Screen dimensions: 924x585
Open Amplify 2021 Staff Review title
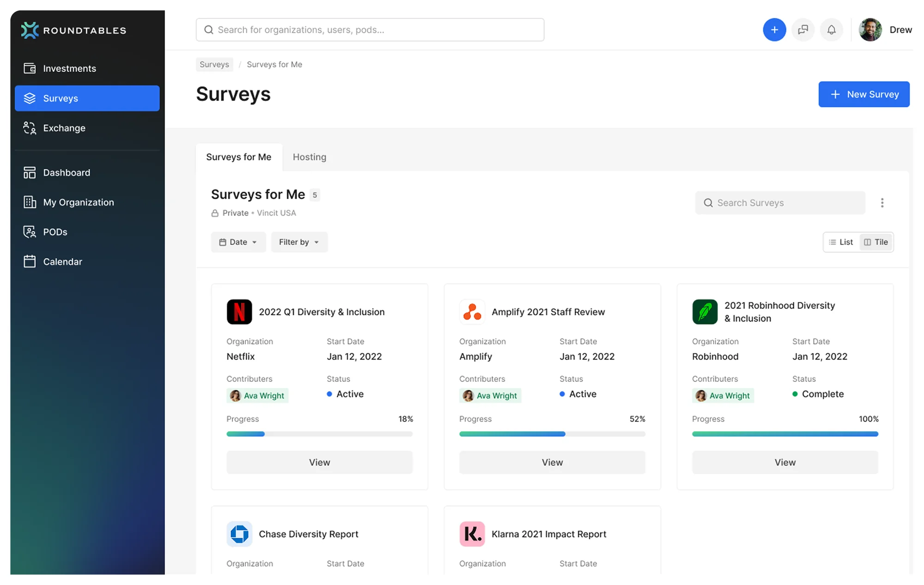click(548, 312)
